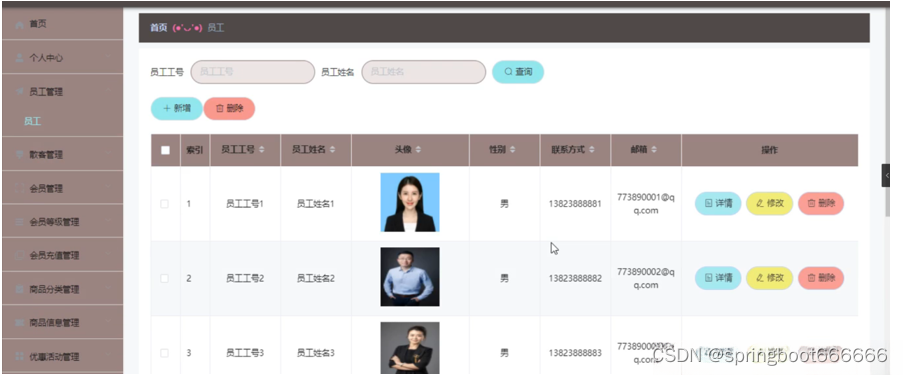Click the side panel collapse arrow handle
Image resolution: width=903 pixels, height=375 pixels.
click(886, 176)
